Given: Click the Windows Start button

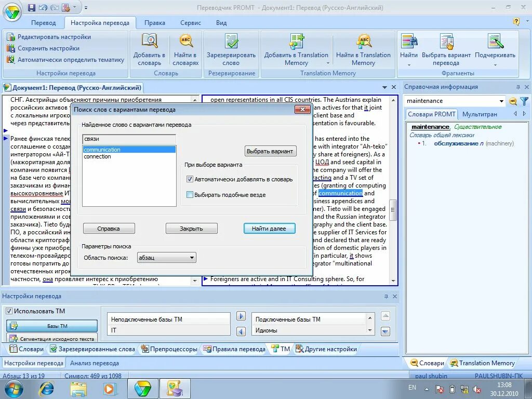Looking at the screenshot, I should pyautogui.click(x=14, y=389).
